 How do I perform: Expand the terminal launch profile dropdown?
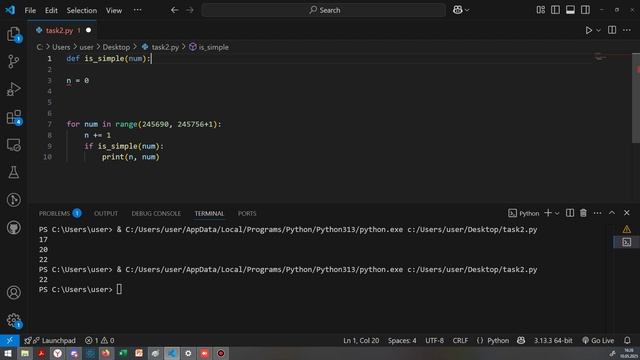tap(557, 213)
